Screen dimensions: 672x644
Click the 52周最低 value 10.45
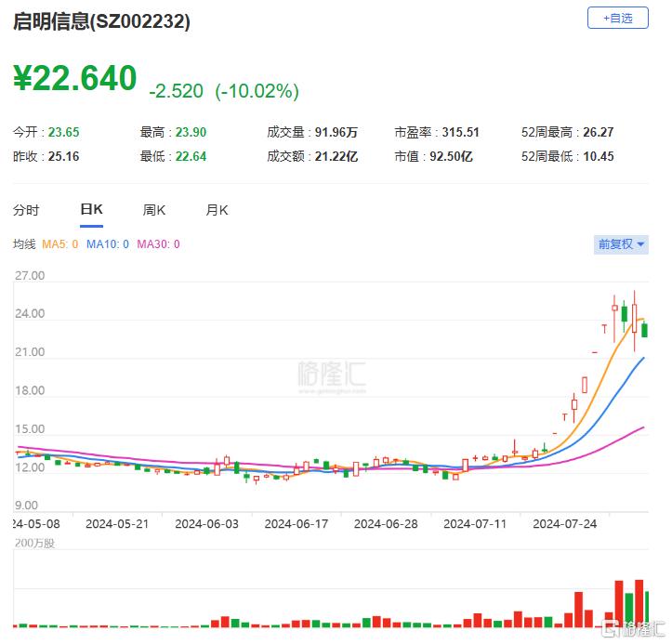(x=599, y=156)
